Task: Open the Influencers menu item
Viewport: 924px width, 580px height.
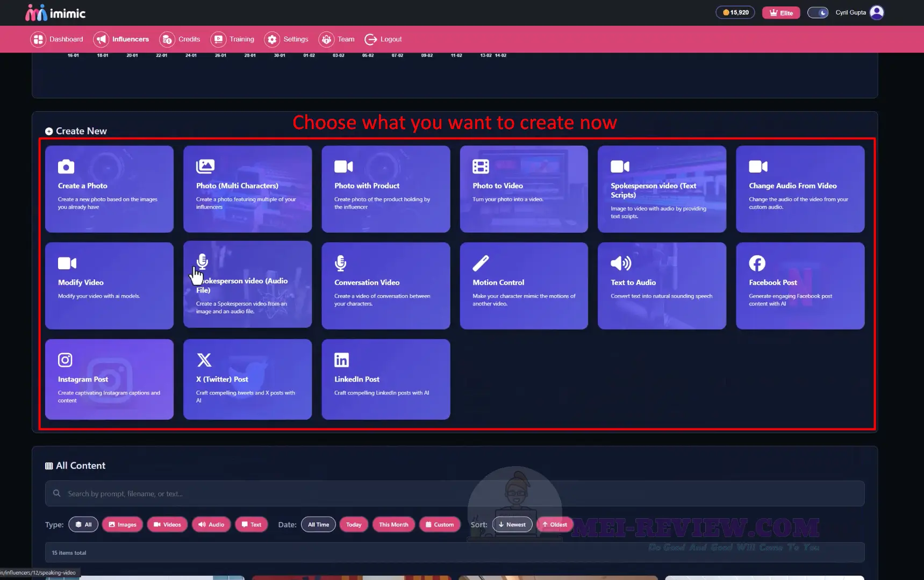Action: tap(121, 39)
